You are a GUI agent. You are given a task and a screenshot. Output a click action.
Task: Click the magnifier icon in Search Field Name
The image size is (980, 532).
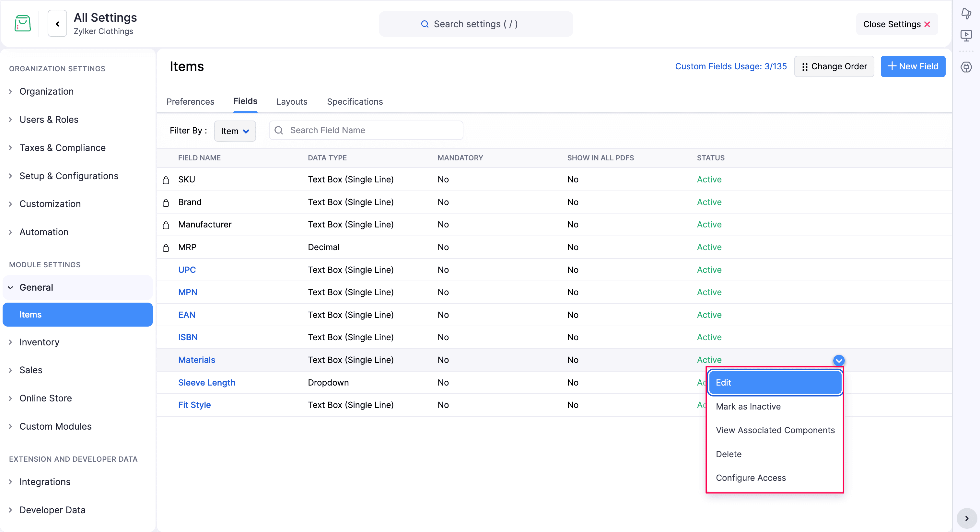pos(279,131)
